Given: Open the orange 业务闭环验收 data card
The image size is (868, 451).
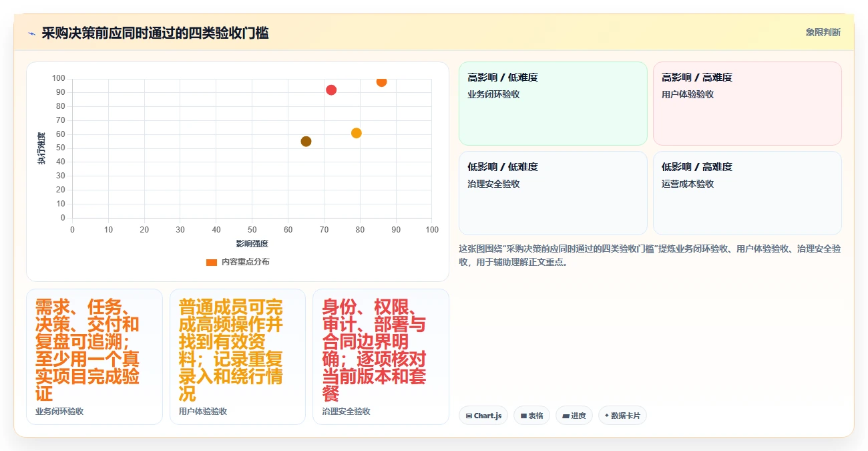Looking at the screenshot, I should tap(94, 357).
